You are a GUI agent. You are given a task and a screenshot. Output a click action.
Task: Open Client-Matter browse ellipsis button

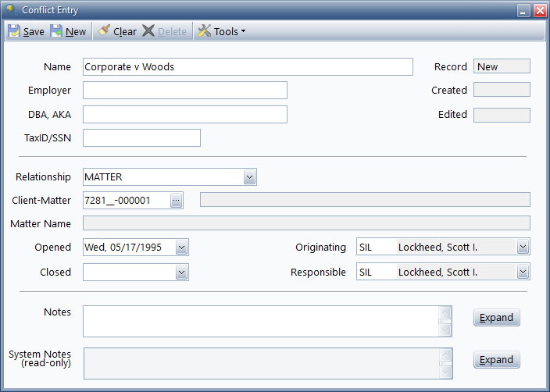click(x=177, y=201)
